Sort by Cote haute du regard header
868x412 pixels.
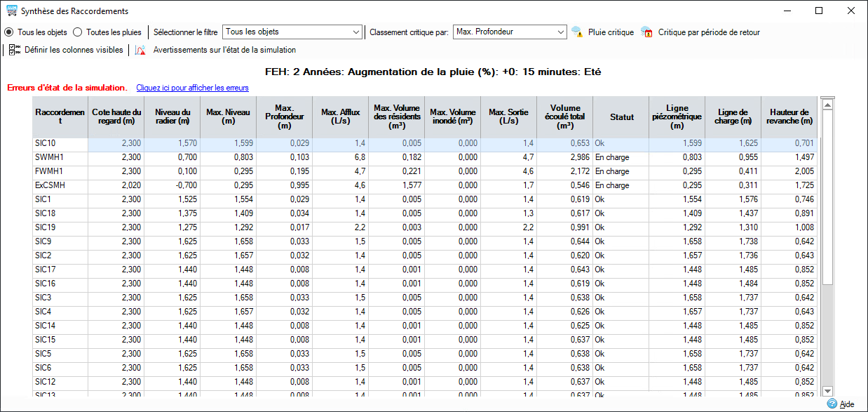tap(116, 117)
